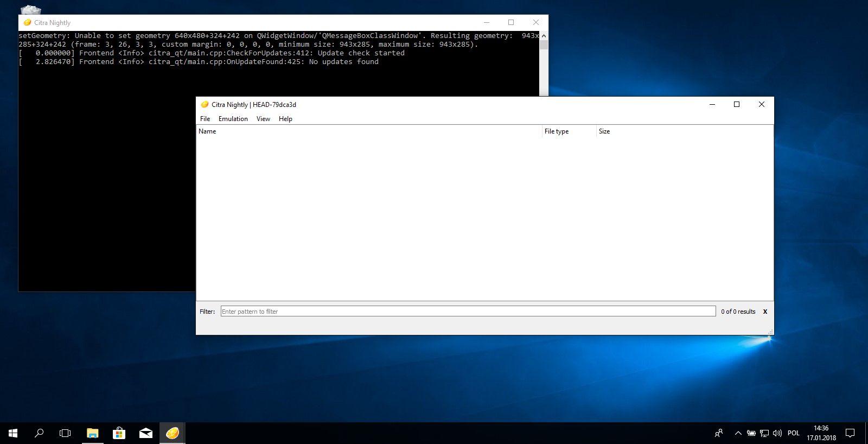
Task: Click the '0 of 0 results' label
Action: 738,312
